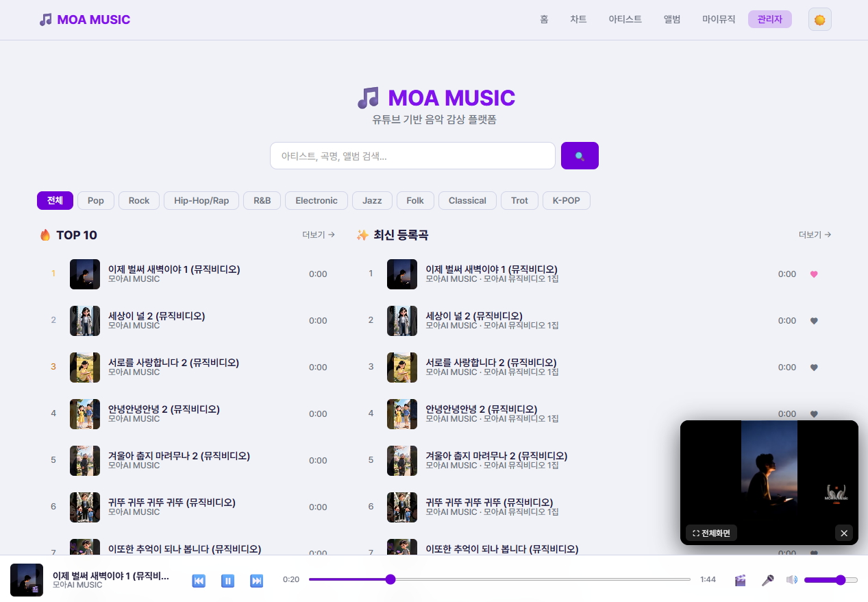The height and width of the screenshot is (602, 868).
Task: Expand mini player with 전체화면 button
Action: click(711, 533)
